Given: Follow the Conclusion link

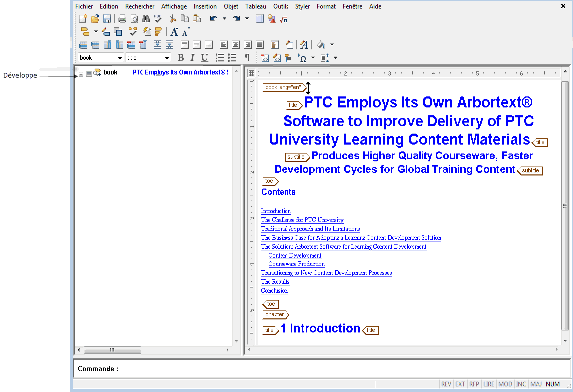Looking at the screenshot, I should 275,291.
